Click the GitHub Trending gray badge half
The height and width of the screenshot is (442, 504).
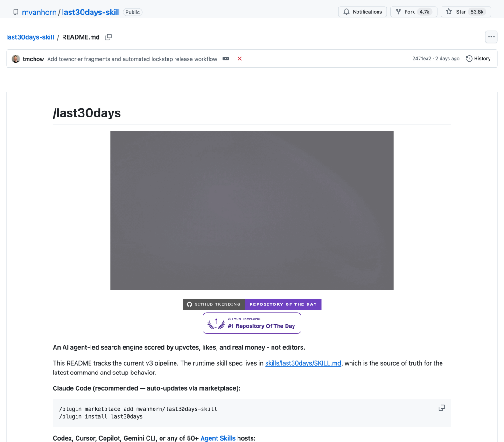pyautogui.click(x=214, y=304)
